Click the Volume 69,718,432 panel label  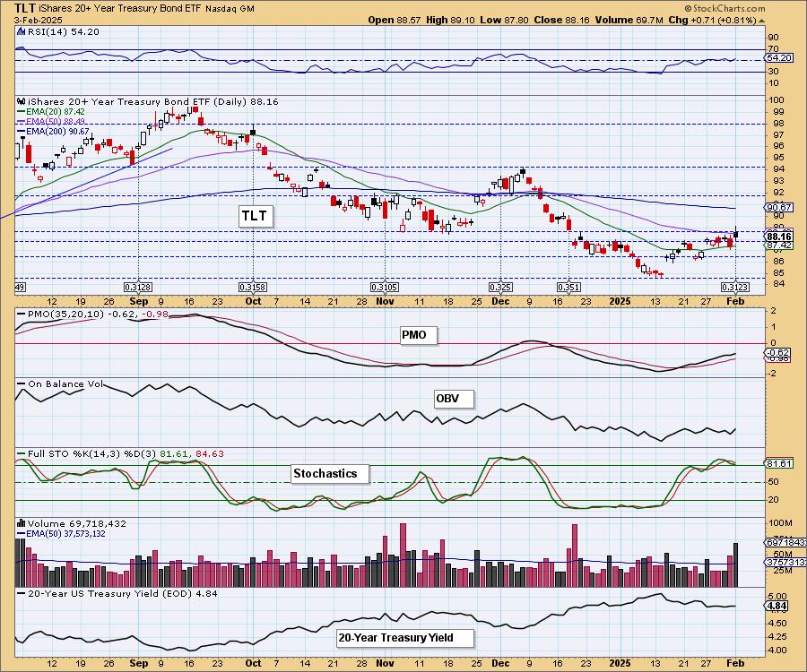(77, 523)
